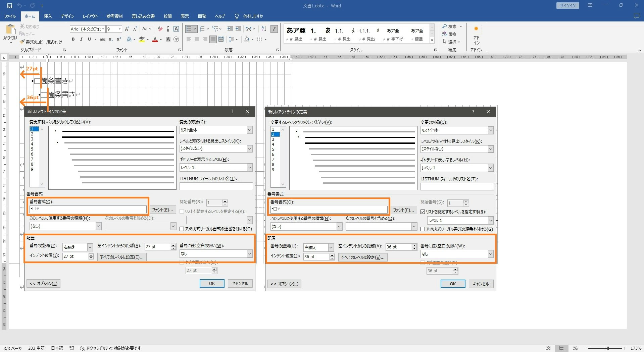The width and height of the screenshot is (644, 352).
Task: Click the increase indent icon
Action: 238,29
